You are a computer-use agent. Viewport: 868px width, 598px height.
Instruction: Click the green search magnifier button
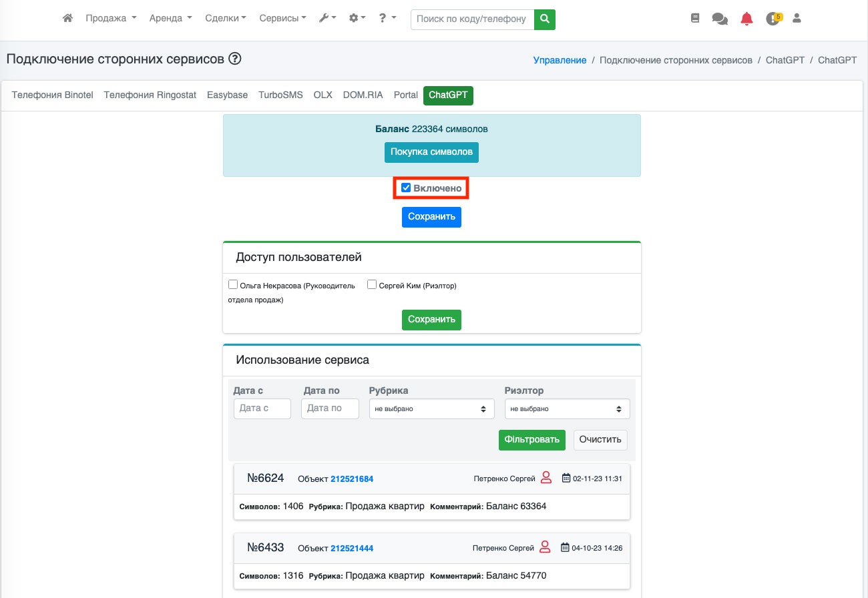pyautogui.click(x=545, y=19)
